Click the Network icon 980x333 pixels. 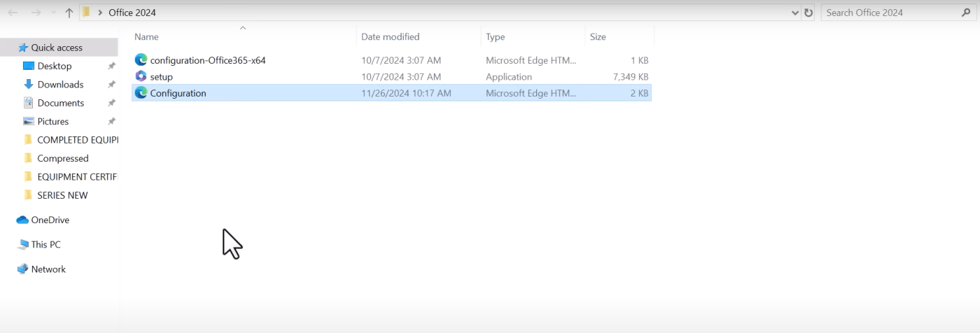tap(22, 269)
